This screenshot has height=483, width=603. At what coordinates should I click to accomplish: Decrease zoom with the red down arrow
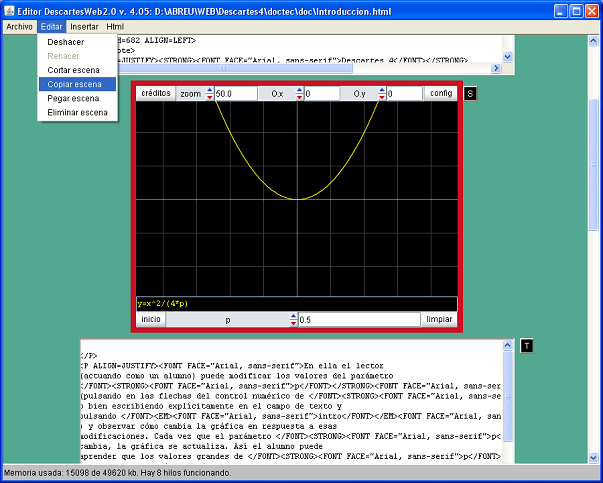click(210, 97)
